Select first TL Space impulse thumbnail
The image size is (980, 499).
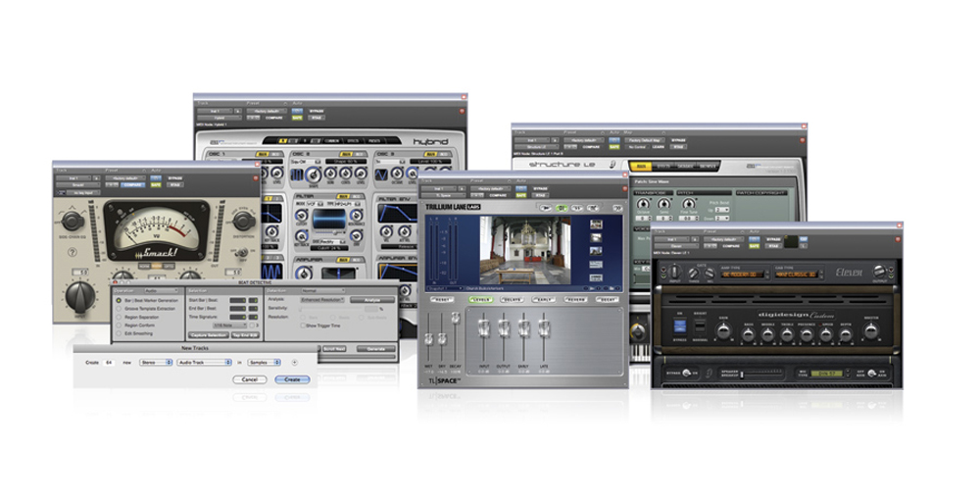[x=596, y=224]
